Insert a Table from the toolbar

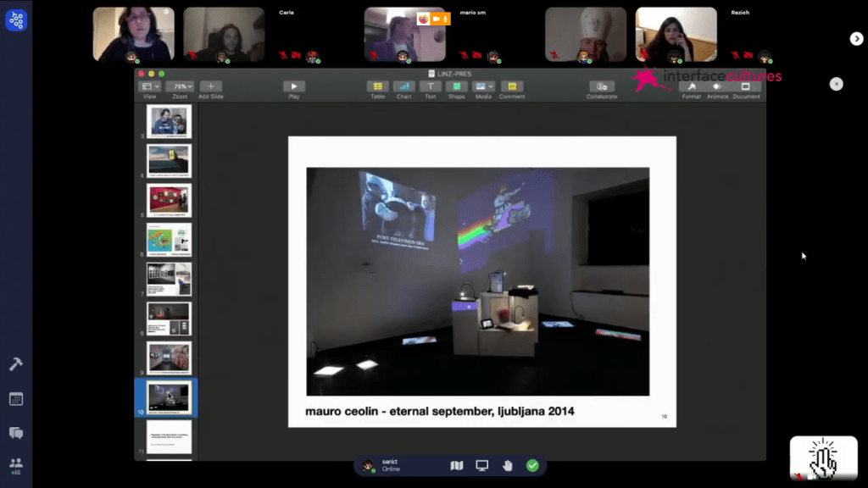(x=377, y=86)
